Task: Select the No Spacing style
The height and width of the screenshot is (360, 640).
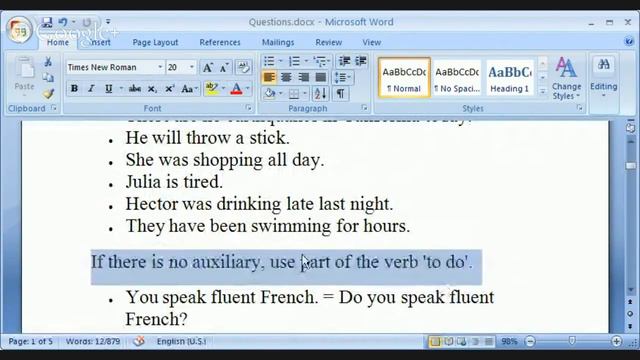Action: click(x=457, y=78)
